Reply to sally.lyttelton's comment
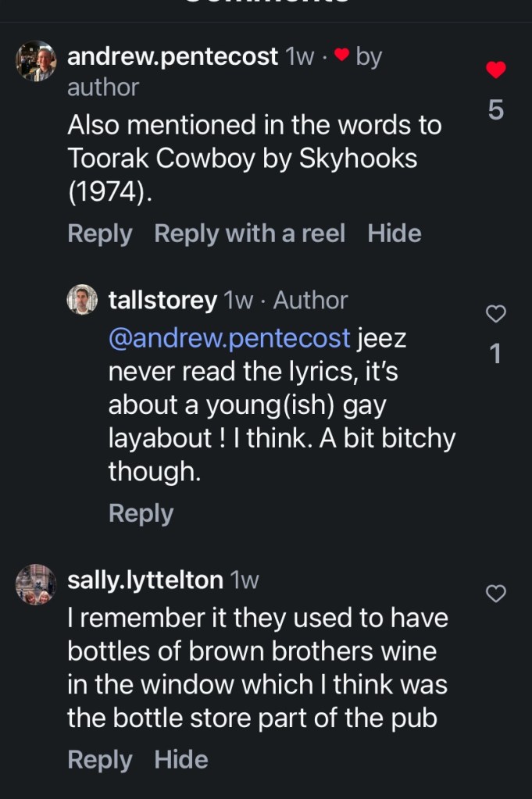Viewport: 532px width, 799px height. [100, 759]
